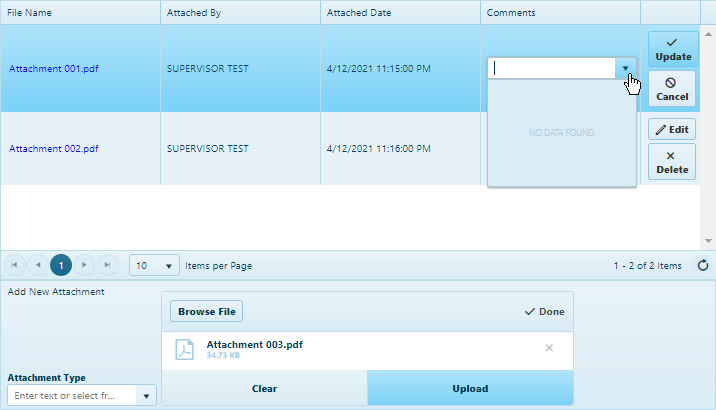
Task: Select page 1 in pager
Action: coord(61,265)
